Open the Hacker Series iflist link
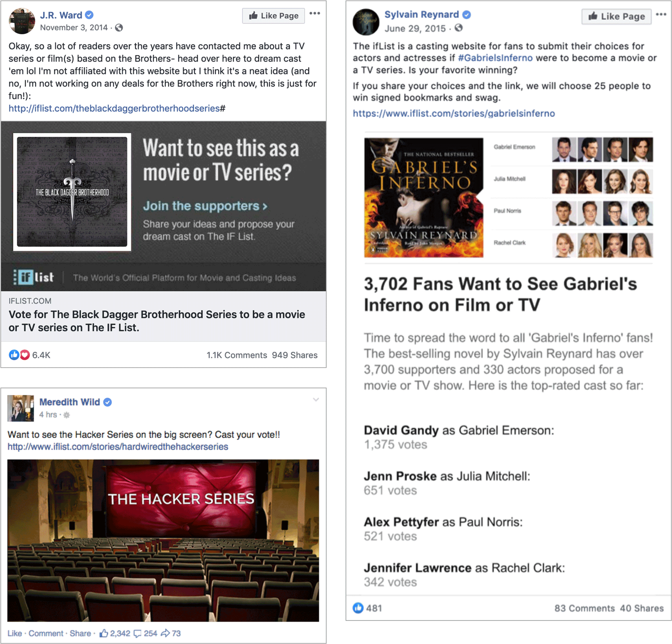 pyautogui.click(x=118, y=447)
